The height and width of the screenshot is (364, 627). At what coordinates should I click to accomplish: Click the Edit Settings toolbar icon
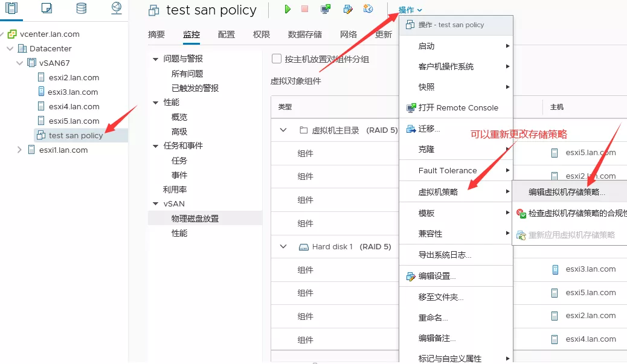tap(347, 10)
